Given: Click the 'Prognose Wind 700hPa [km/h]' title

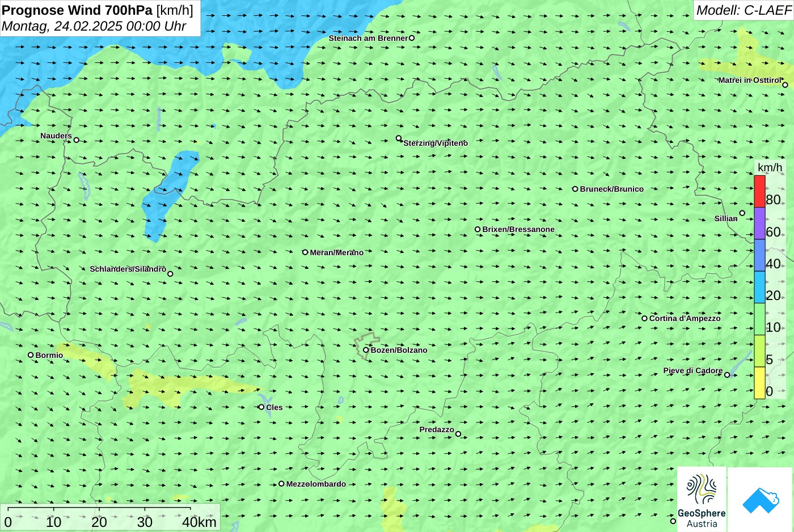Looking at the screenshot, I should pyautogui.click(x=98, y=10).
